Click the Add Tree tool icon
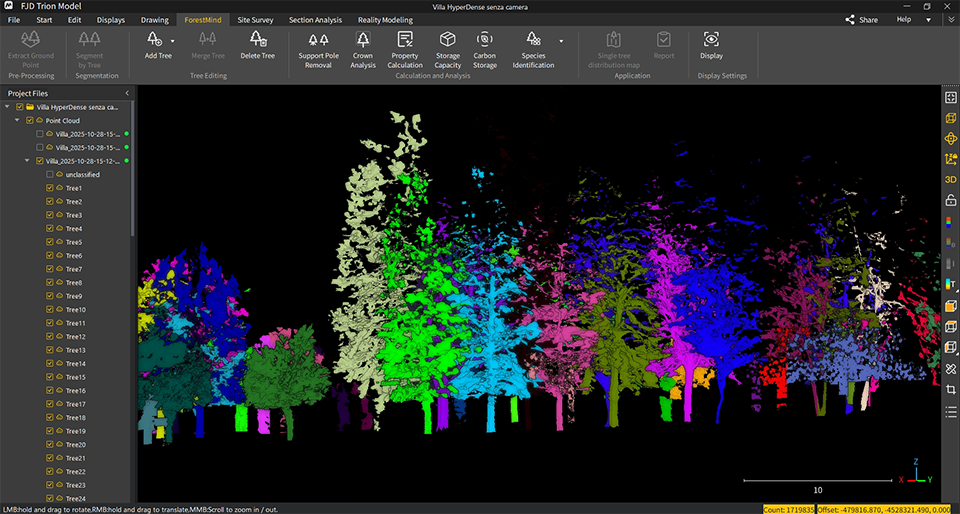This screenshot has height=514, width=960. pos(154,40)
